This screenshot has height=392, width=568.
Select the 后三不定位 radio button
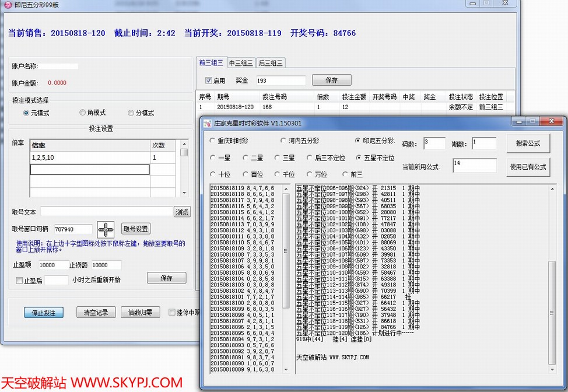310,158
